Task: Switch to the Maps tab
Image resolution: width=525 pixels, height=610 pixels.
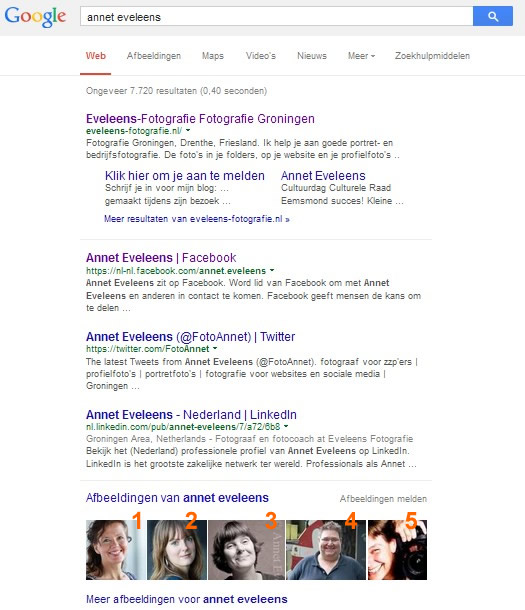Action: (x=213, y=56)
